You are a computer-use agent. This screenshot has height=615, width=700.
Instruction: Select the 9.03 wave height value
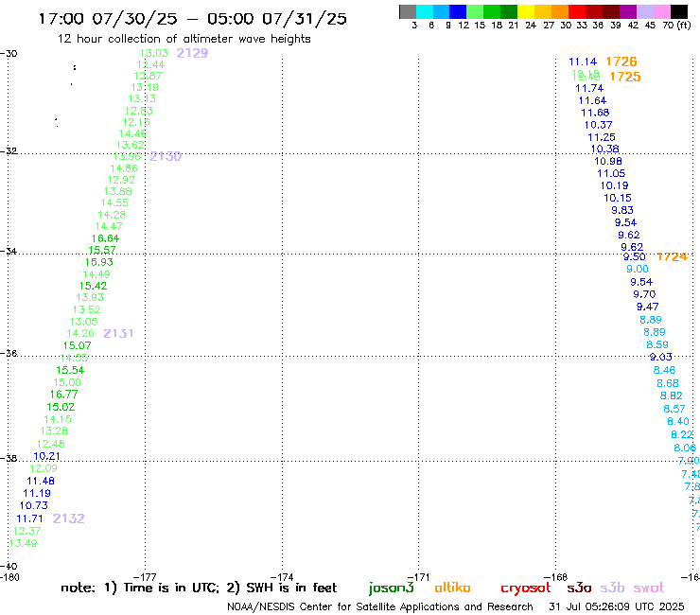coord(660,357)
